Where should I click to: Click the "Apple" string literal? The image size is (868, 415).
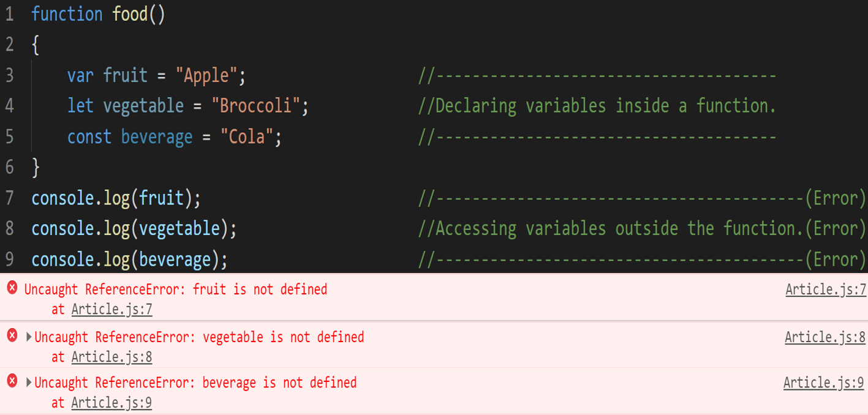coord(206,76)
